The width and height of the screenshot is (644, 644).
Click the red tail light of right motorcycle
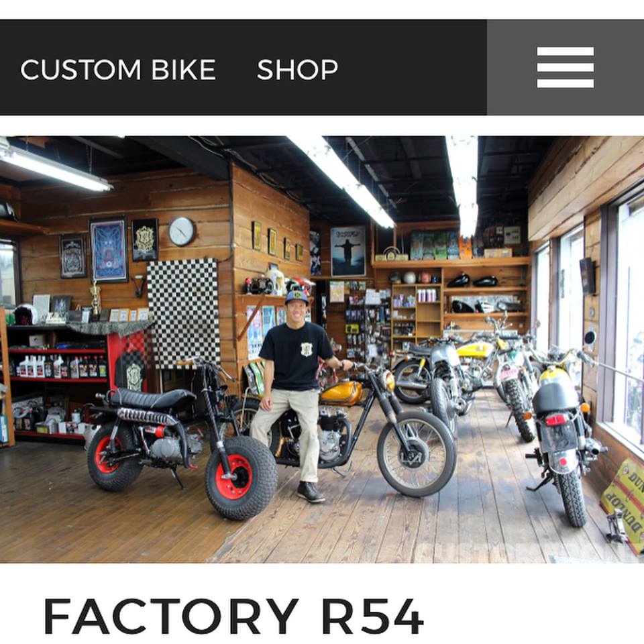[555, 419]
